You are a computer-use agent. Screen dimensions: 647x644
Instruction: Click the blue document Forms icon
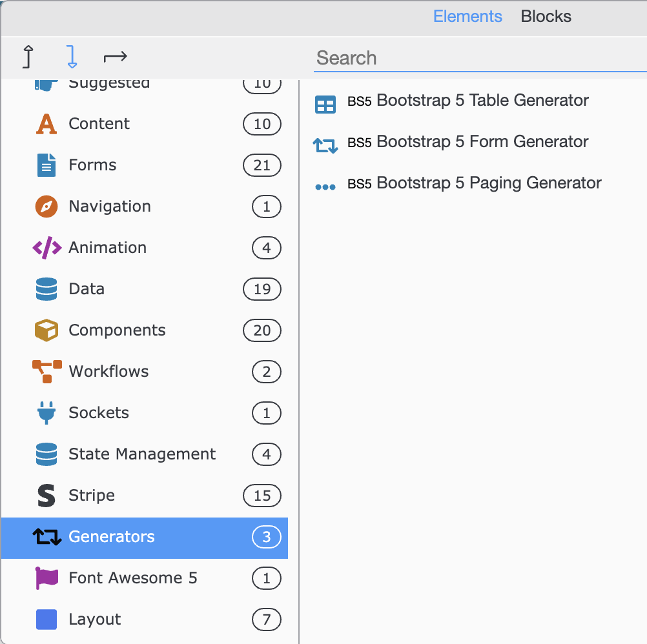[x=46, y=165]
